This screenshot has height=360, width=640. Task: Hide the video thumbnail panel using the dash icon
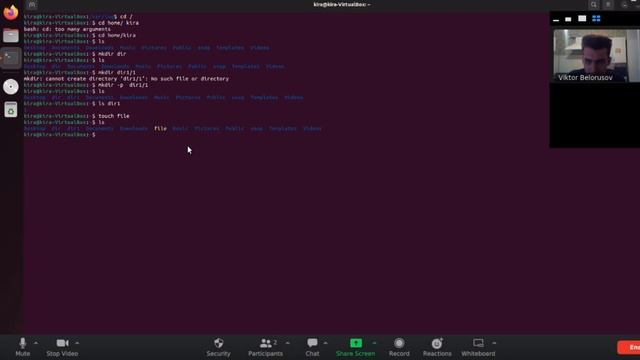556,19
